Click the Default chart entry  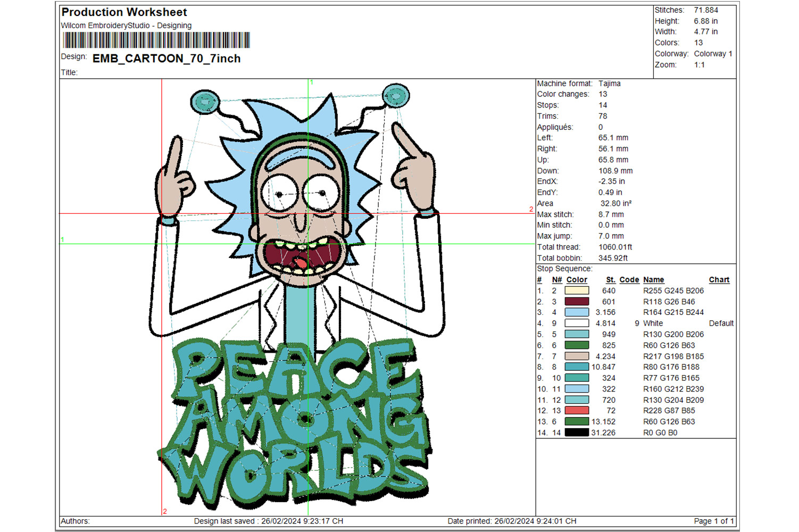click(721, 323)
